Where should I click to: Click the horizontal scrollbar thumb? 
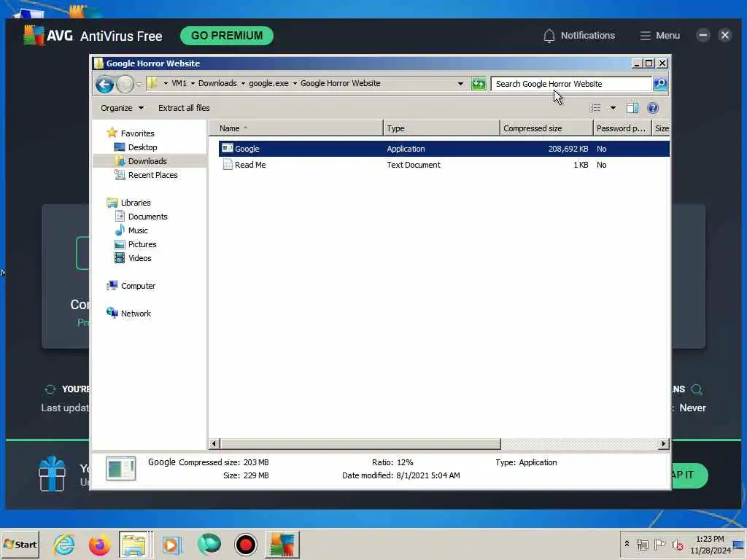[360, 444]
